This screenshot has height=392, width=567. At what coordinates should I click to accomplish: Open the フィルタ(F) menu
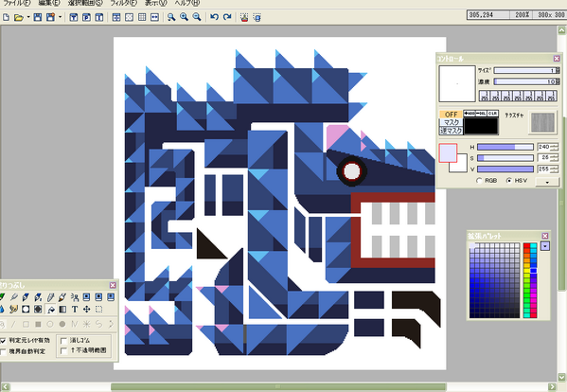point(124,3)
